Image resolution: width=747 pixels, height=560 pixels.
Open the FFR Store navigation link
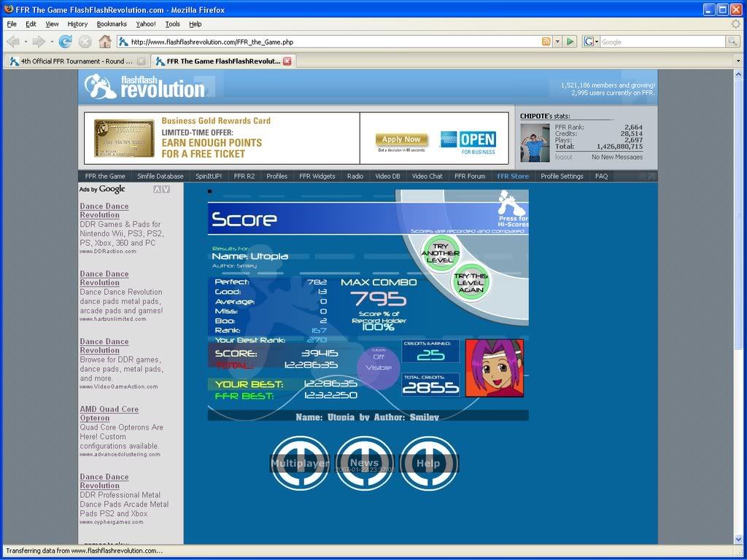click(513, 176)
